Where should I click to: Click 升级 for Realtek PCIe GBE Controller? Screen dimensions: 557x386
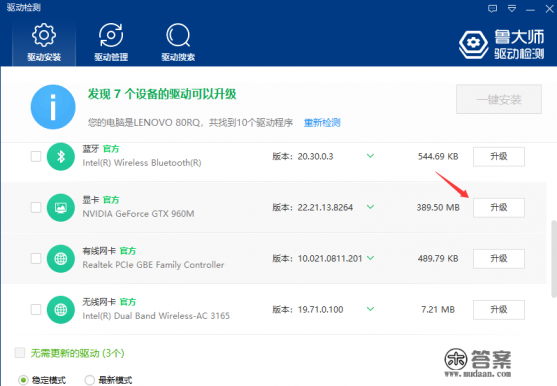pos(499,259)
